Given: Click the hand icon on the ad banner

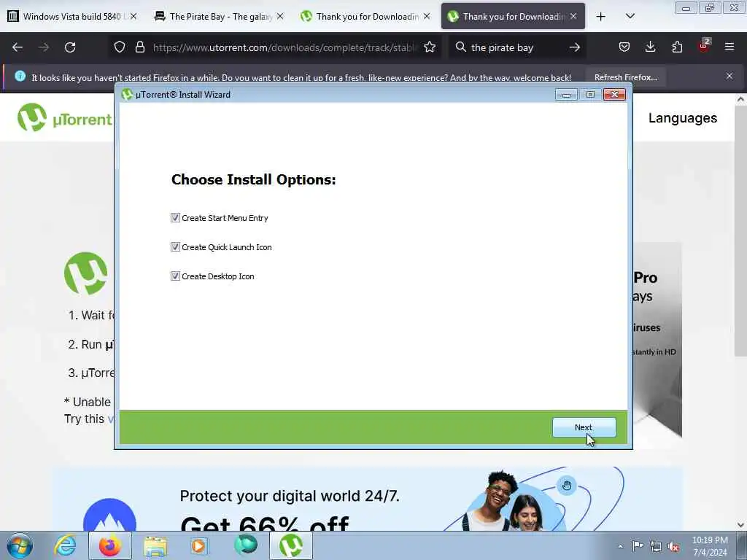Looking at the screenshot, I should [566, 486].
